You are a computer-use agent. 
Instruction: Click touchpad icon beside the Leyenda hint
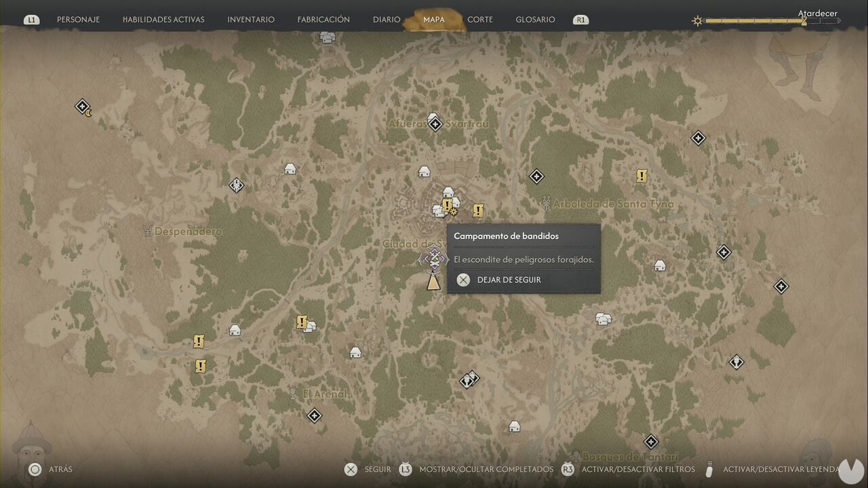click(710, 469)
